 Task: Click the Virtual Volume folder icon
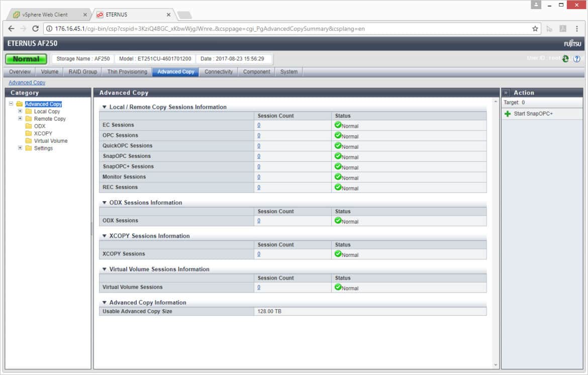pos(29,141)
